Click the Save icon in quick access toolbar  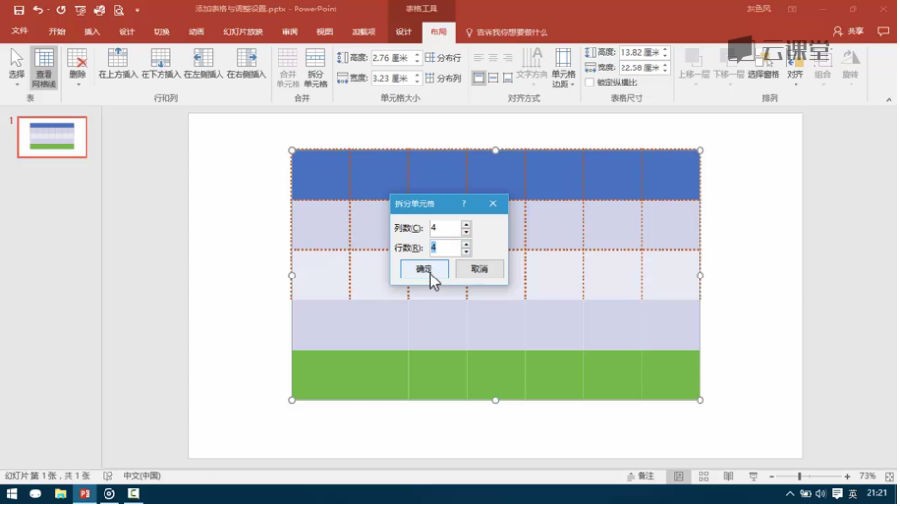18,10
